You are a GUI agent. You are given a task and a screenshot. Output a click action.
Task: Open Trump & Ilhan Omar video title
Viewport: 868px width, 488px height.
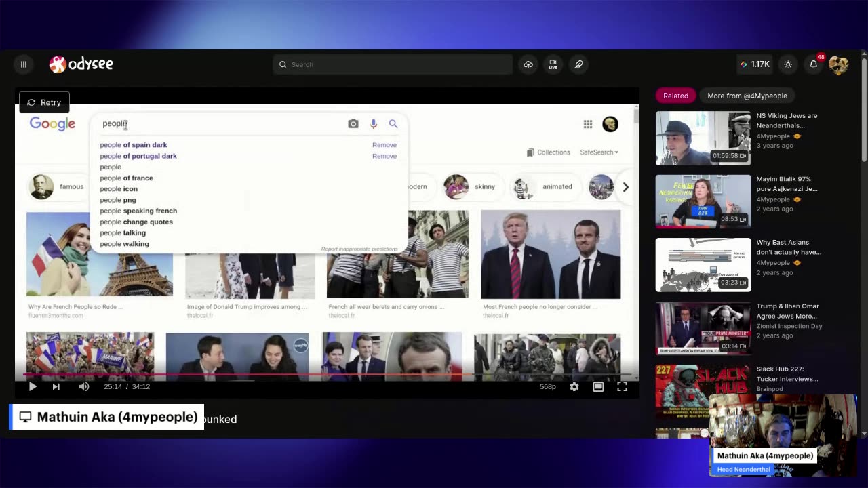[787, 310]
